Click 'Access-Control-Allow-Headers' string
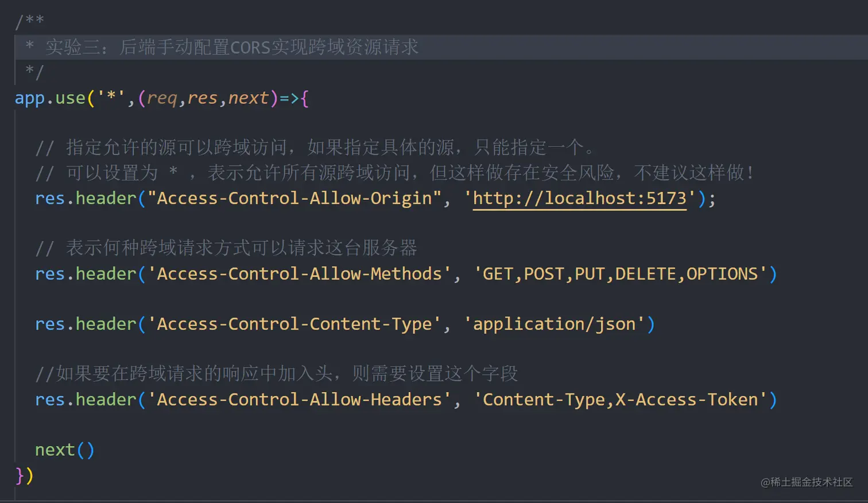 click(300, 400)
